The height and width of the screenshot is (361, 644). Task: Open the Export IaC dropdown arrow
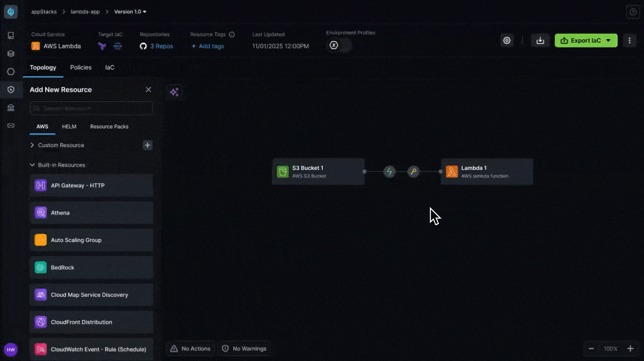point(608,41)
